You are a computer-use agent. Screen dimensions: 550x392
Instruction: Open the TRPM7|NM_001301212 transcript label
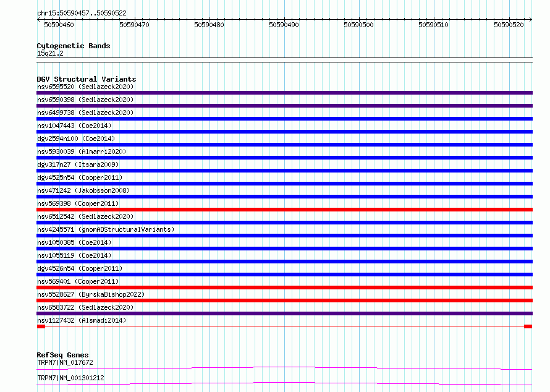[70, 378]
